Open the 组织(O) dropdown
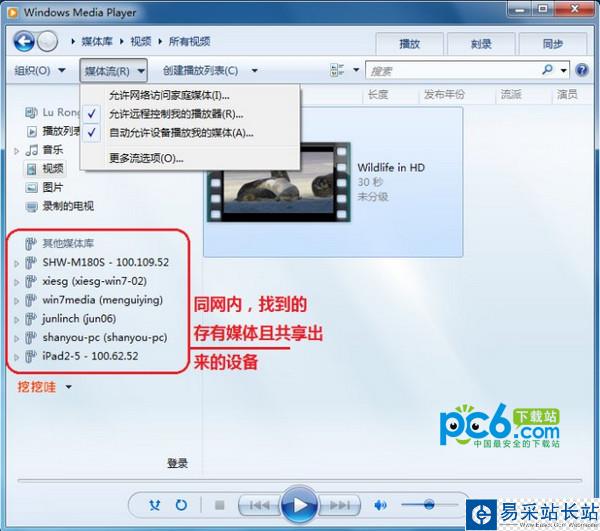600x531 pixels. coord(39,70)
